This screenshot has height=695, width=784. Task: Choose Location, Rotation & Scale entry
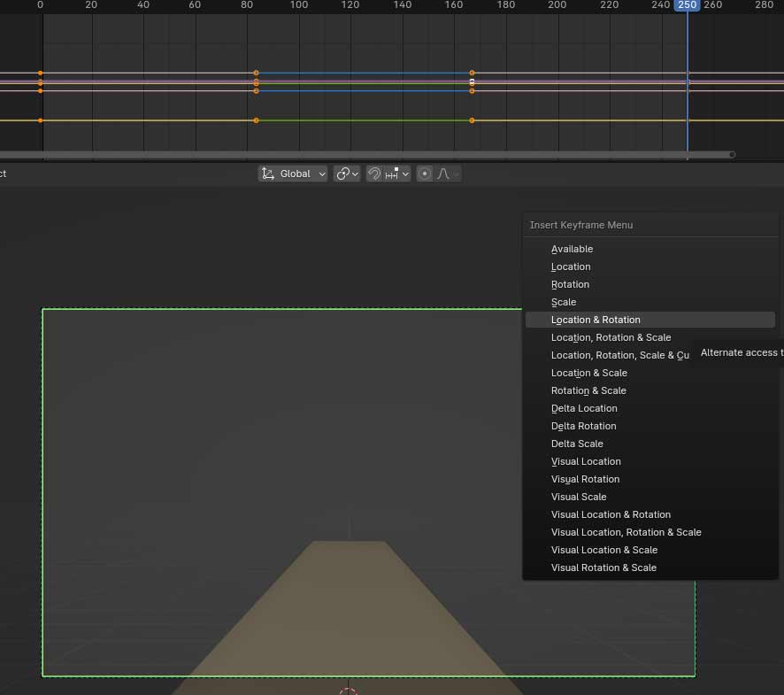pos(611,337)
